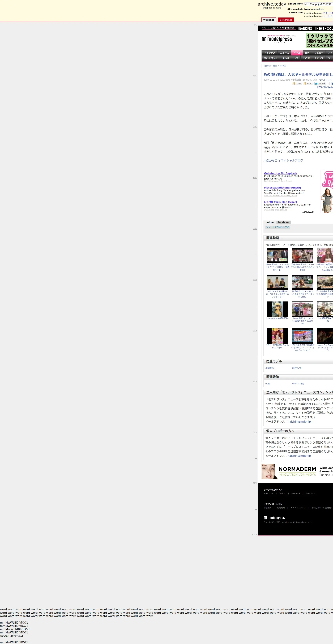Click the mixi イイネ! like button
Image resolution: width=333 pixels, height=644 pixels.
308,84
